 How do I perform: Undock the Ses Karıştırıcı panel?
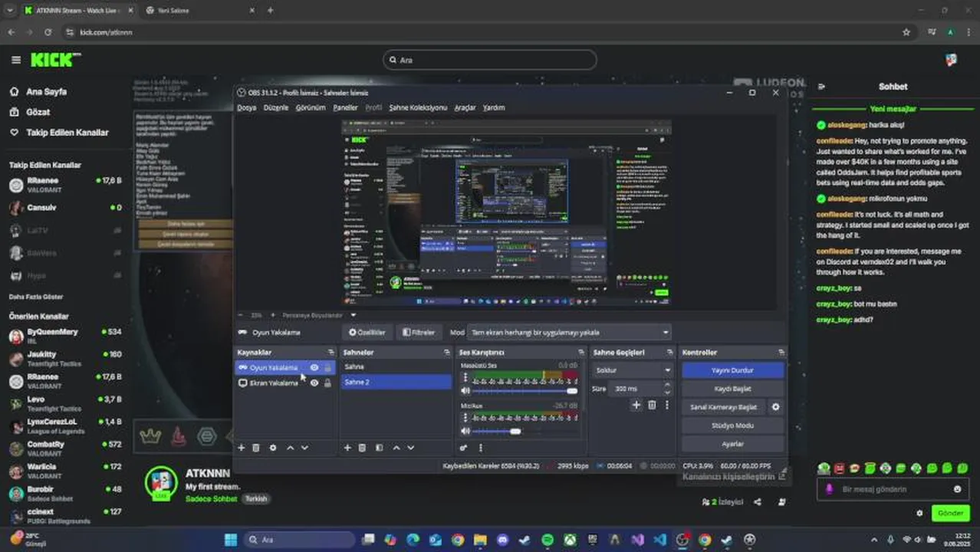click(581, 353)
